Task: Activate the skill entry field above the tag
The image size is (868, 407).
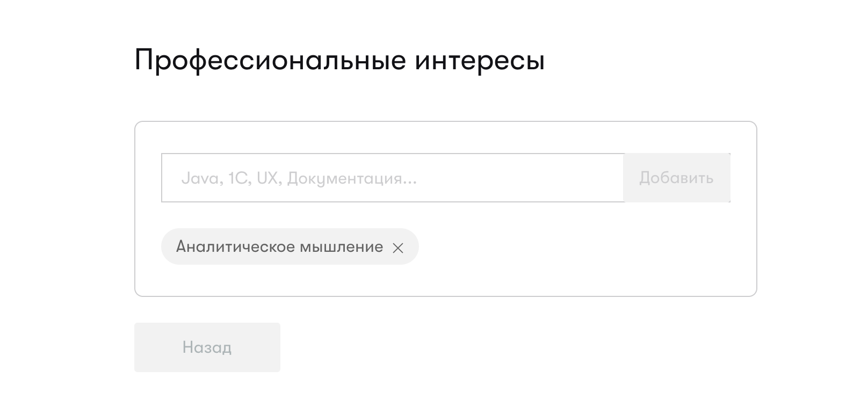Action: 392,178
